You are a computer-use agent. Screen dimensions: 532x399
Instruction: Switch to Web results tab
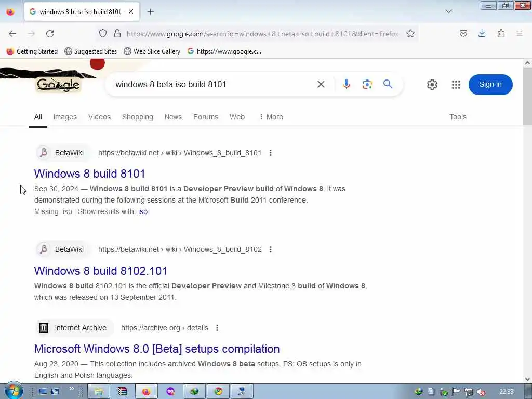click(237, 117)
